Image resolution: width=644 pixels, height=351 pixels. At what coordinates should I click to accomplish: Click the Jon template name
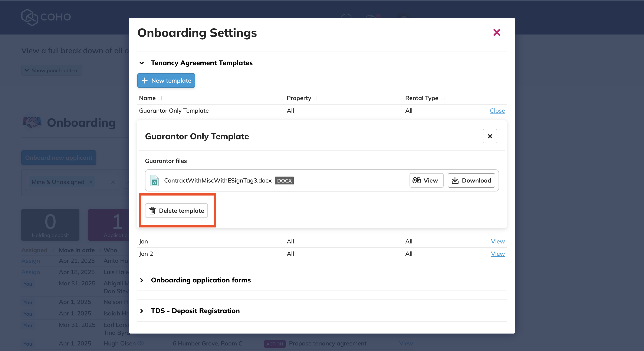pyautogui.click(x=144, y=242)
